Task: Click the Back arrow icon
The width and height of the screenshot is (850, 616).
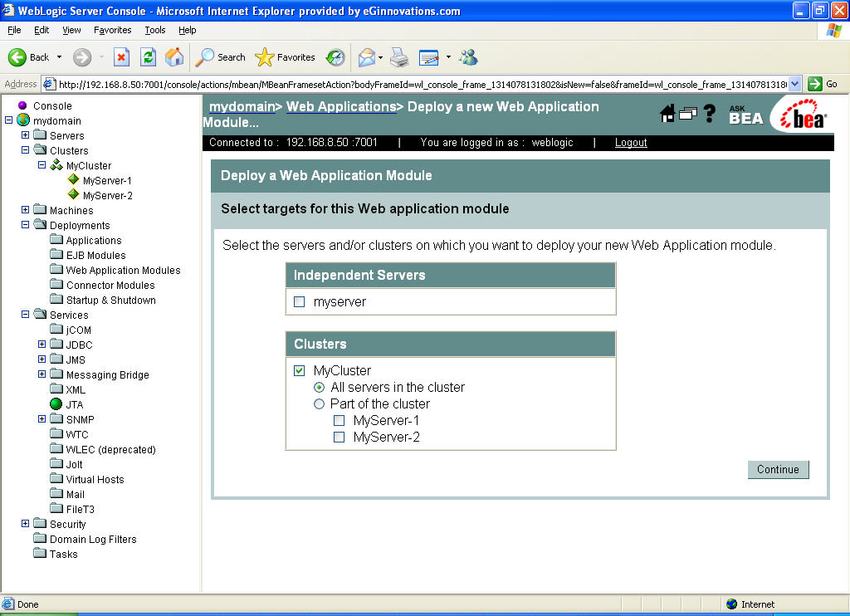Action: [17, 57]
